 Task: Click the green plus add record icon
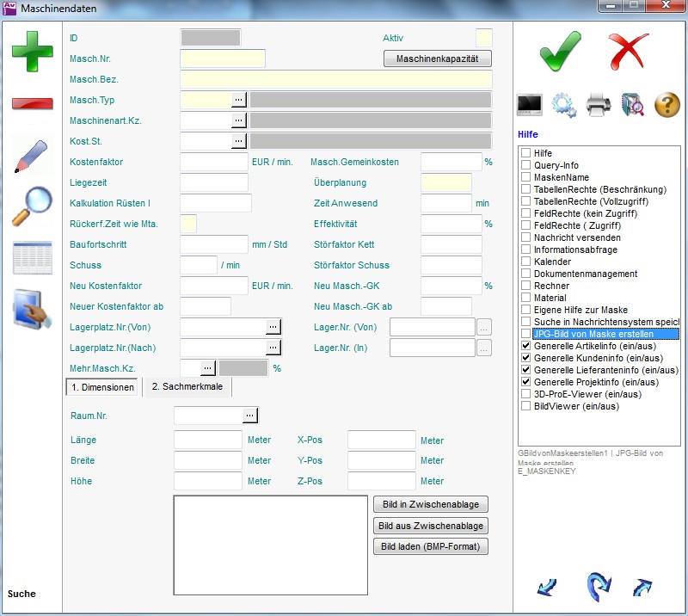[32, 51]
